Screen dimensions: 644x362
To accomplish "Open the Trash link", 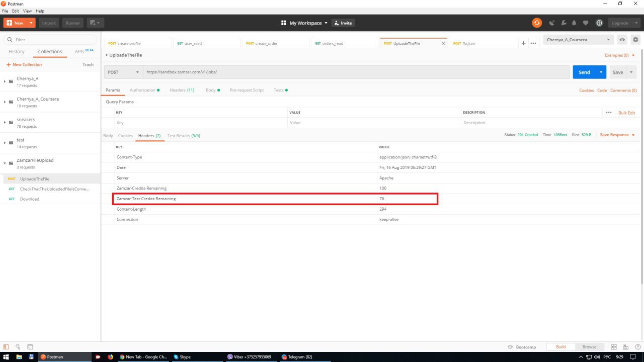I will click(x=88, y=64).
